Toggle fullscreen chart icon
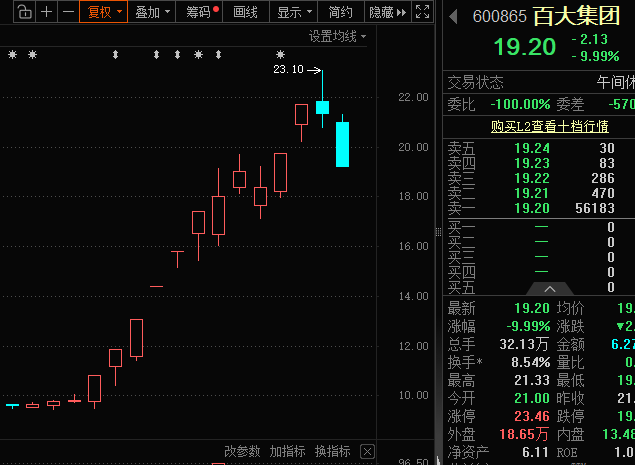This screenshot has width=635, height=465. coord(422,12)
